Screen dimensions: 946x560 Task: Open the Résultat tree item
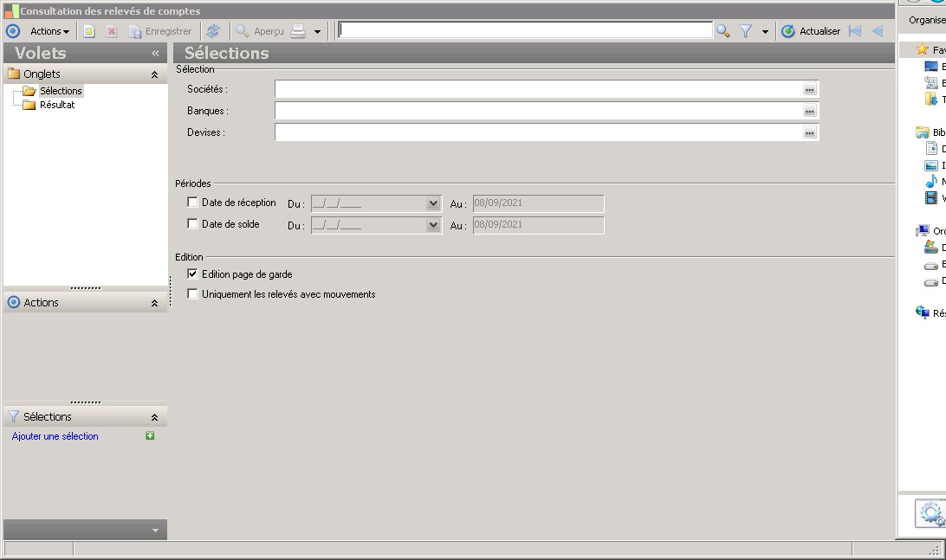click(x=56, y=105)
